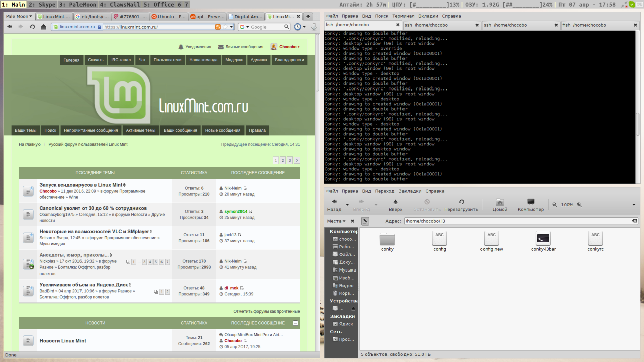The width and height of the screenshot is (644, 362).
Task: Collapse Новости forum category
Action: click(296, 323)
